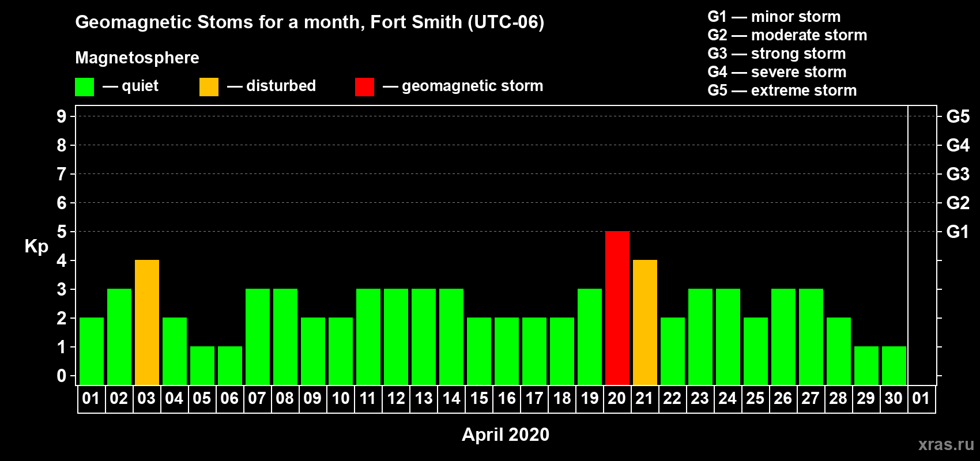Click the '— geomagnetic storm' legend text
980x461 pixels.
point(463,86)
